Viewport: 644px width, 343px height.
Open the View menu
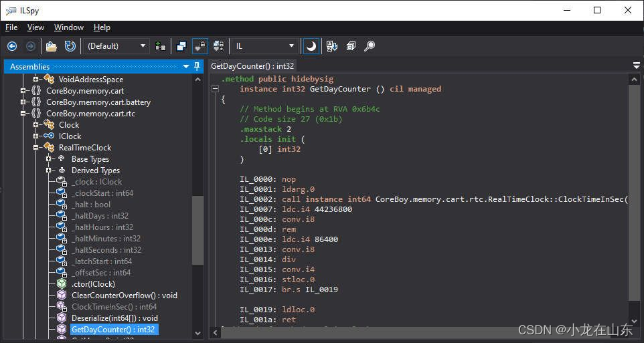click(35, 27)
